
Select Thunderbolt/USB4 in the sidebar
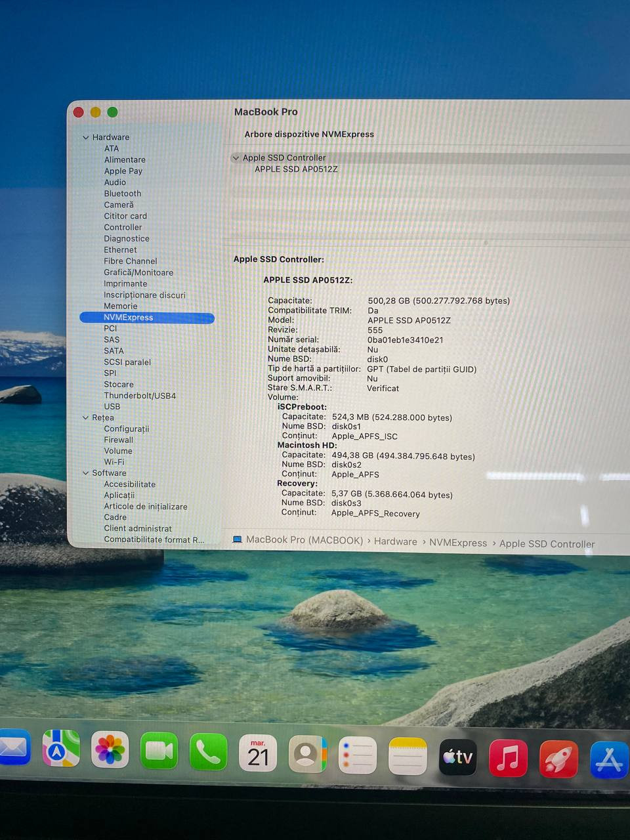[139, 396]
